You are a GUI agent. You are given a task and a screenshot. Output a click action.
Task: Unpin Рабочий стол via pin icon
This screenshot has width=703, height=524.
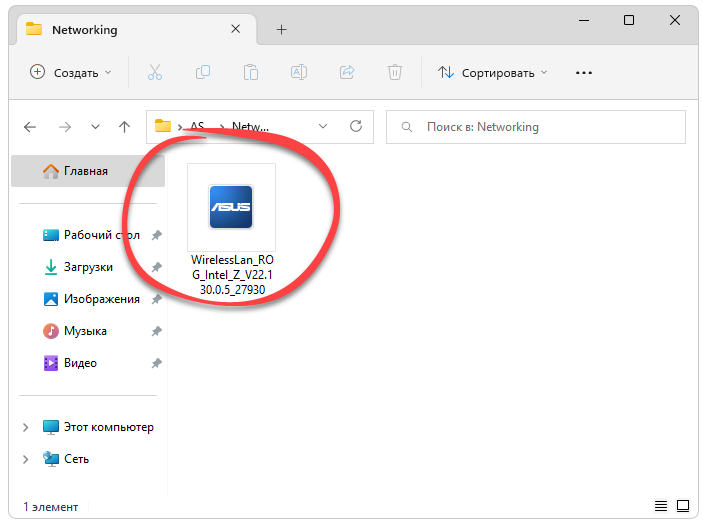pos(156,235)
